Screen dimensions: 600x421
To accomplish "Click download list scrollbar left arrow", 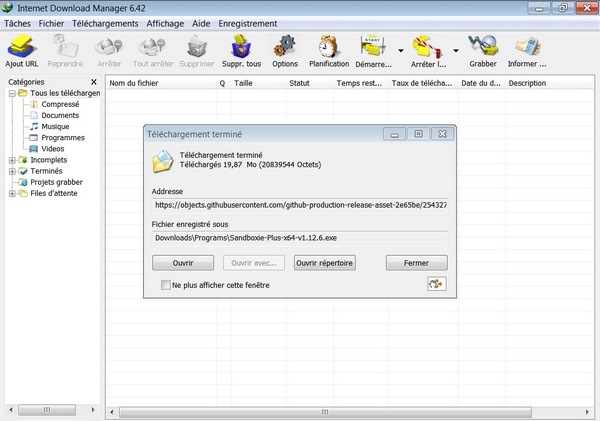I will click(x=112, y=412).
